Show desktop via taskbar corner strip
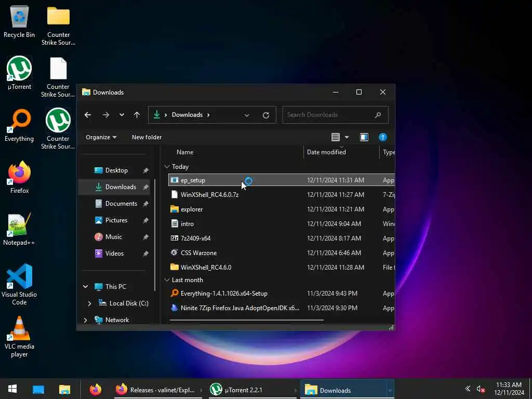 tap(530, 389)
